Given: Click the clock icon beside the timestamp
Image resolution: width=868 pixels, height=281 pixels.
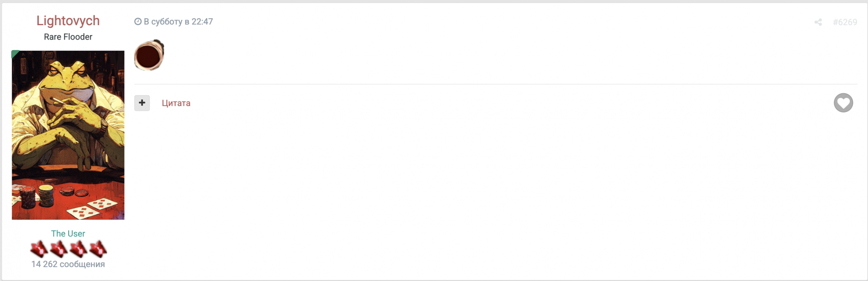Looking at the screenshot, I should (138, 22).
